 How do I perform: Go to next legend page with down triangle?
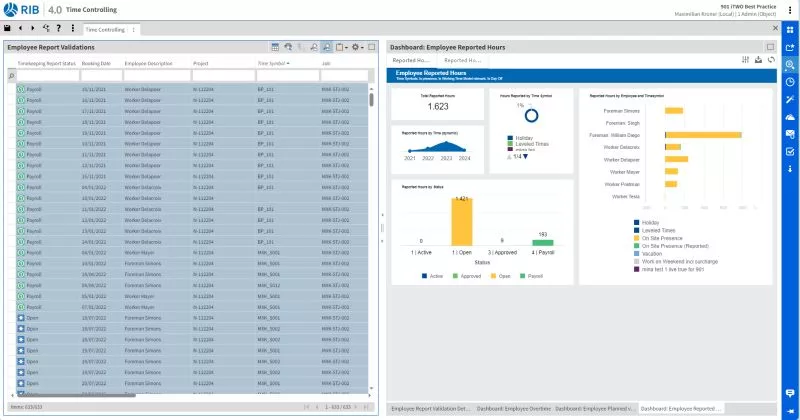[x=526, y=157]
